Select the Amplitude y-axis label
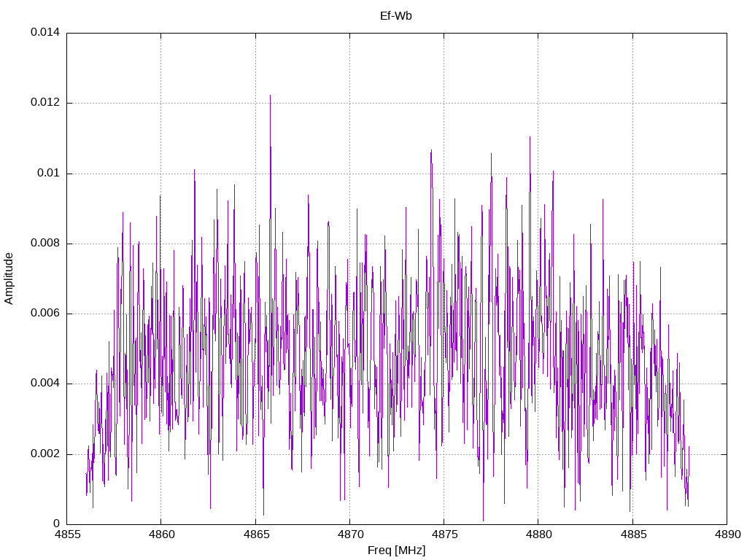Screen dimensions: 747x560 click(x=9, y=279)
